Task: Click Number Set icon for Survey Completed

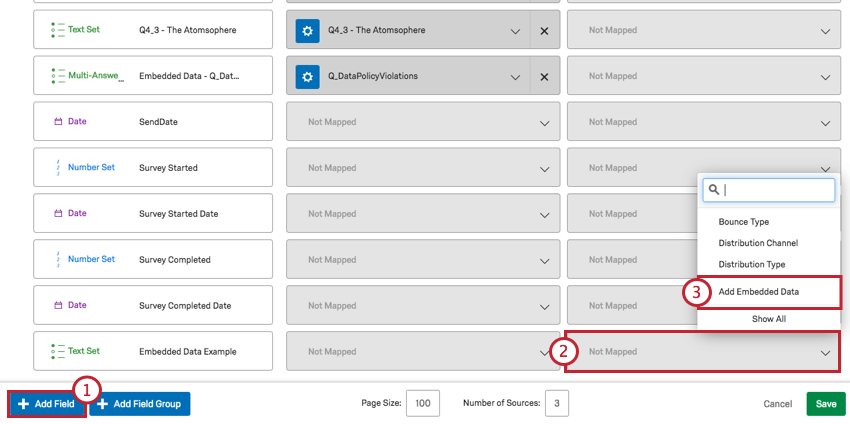Action: 57,260
